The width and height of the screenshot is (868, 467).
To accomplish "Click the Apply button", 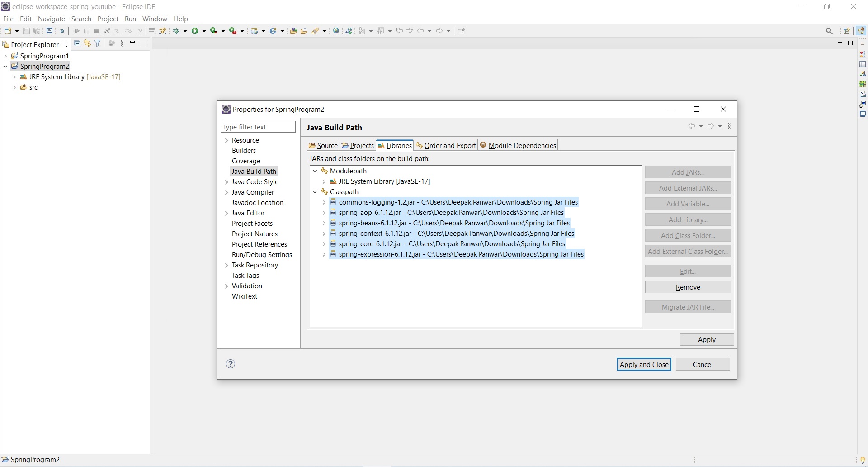I will (707, 340).
